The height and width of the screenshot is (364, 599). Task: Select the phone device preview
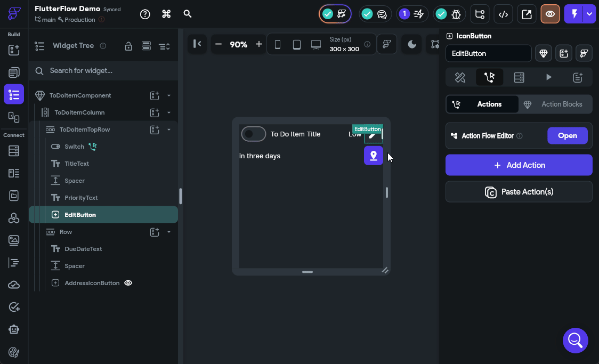coord(278,45)
